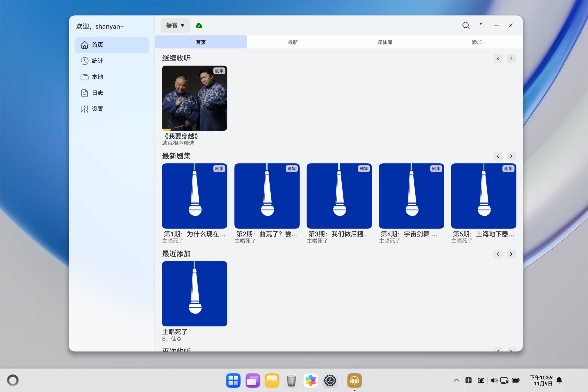Click the 主唱死了 title under 最近添加
The image size is (588, 392).
[x=175, y=332]
